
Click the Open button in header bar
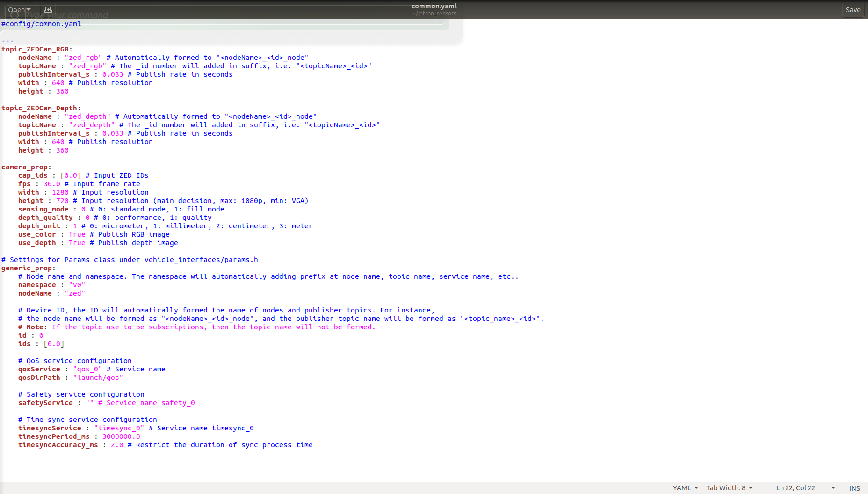pos(19,10)
